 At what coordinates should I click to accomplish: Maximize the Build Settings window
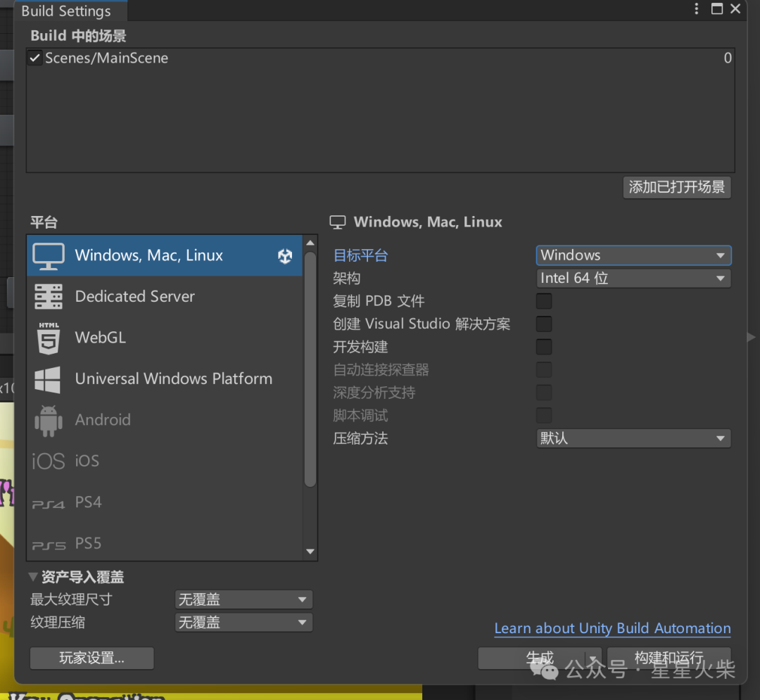pos(717,8)
